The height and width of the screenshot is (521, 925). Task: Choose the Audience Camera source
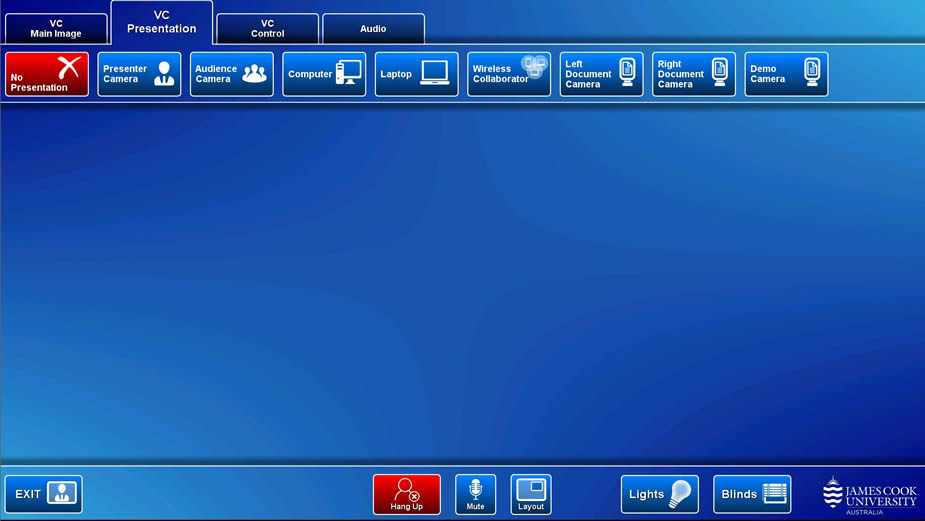232,74
